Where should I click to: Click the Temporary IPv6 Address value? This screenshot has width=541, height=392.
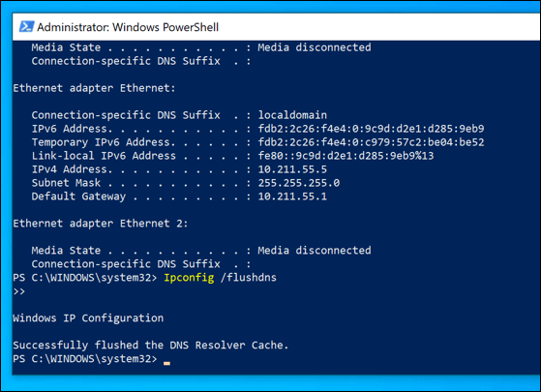click(371, 142)
